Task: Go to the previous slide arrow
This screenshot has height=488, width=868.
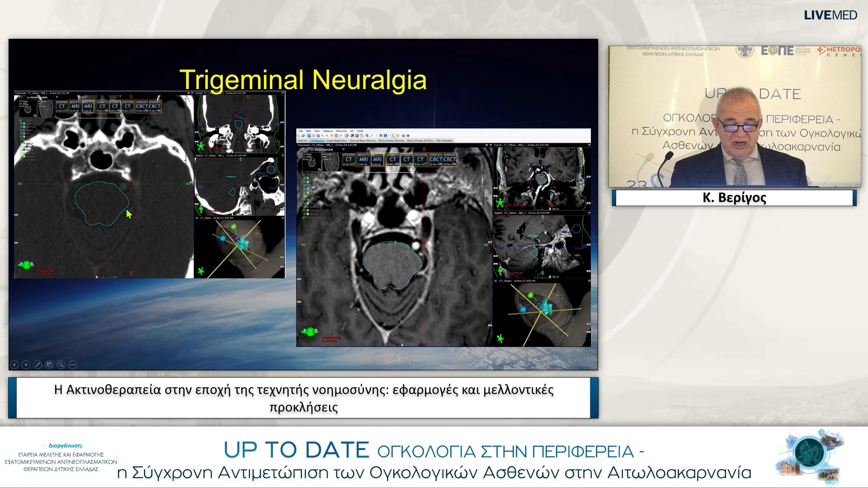Action: 14,365
